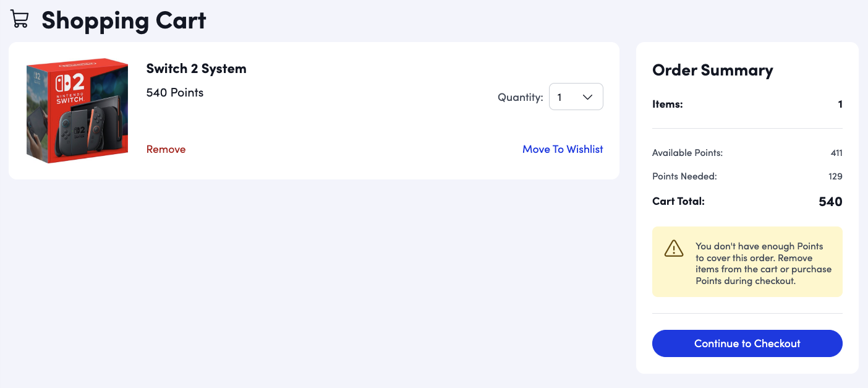Click the Available Points value 411
The image size is (868, 388).
tap(836, 153)
